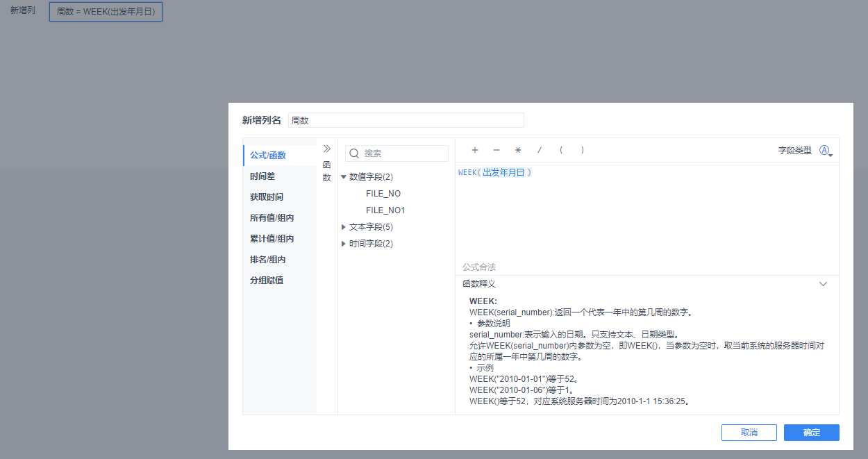Viewport: 868px width, 459px height.
Task: Select the FILE_NO field
Action: (x=383, y=194)
